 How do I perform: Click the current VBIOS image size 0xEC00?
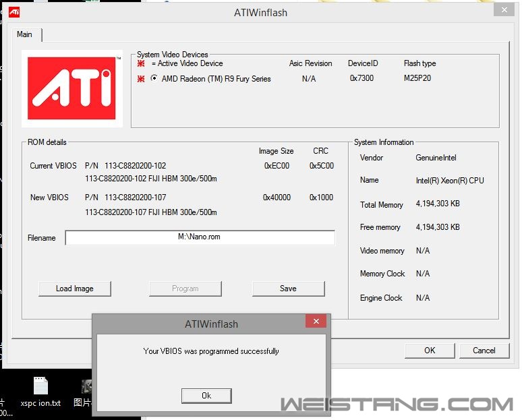(277, 166)
